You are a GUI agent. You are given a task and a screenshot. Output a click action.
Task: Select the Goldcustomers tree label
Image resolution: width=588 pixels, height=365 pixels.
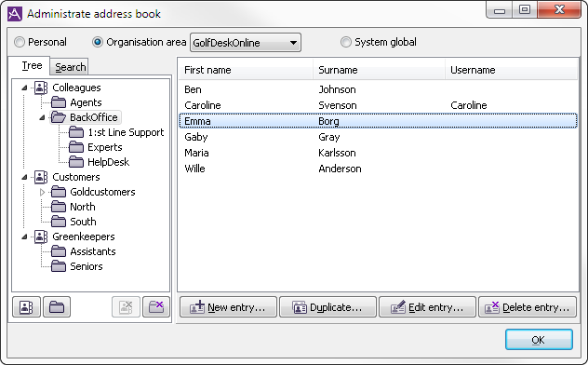(x=102, y=192)
